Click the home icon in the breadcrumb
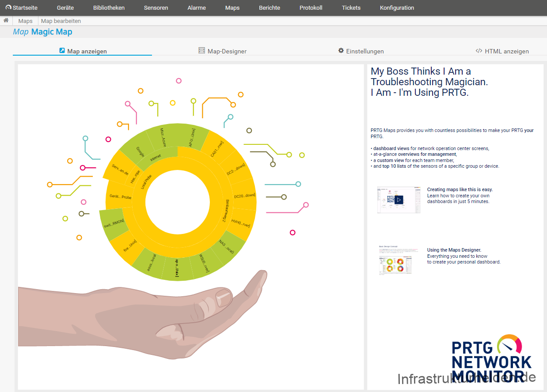 [6, 21]
